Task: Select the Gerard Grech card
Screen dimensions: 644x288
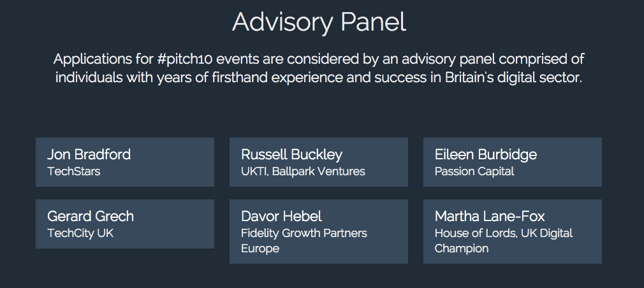Action: point(125,224)
